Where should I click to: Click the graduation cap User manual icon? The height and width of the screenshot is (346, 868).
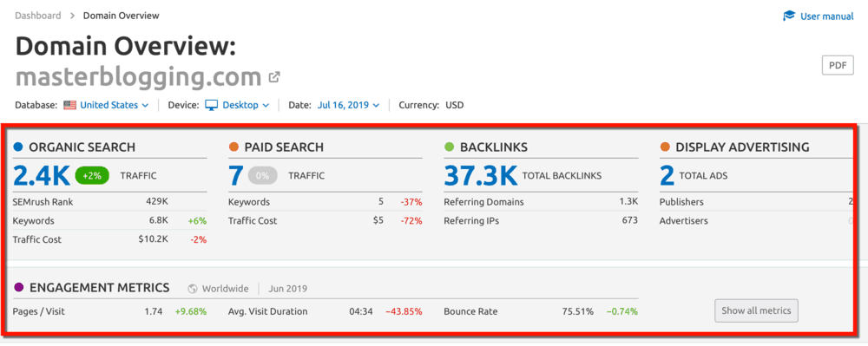789,16
